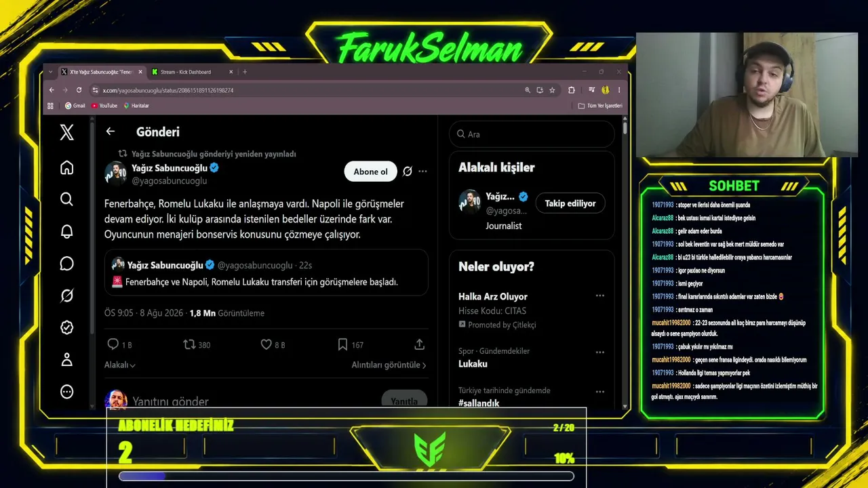Open Alıntıları görüntüle link
This screenshot has height=488, width=868.
[389, 365]
